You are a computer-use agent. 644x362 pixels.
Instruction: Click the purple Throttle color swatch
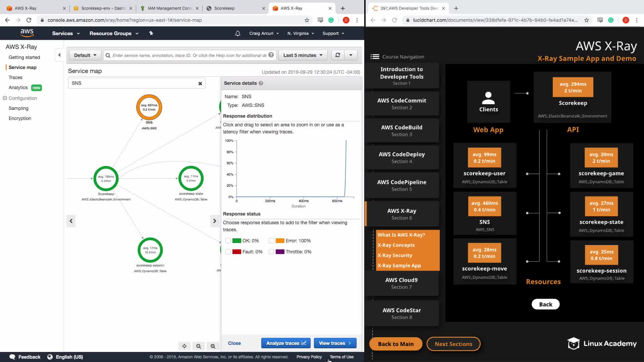(x=280, y=252)
